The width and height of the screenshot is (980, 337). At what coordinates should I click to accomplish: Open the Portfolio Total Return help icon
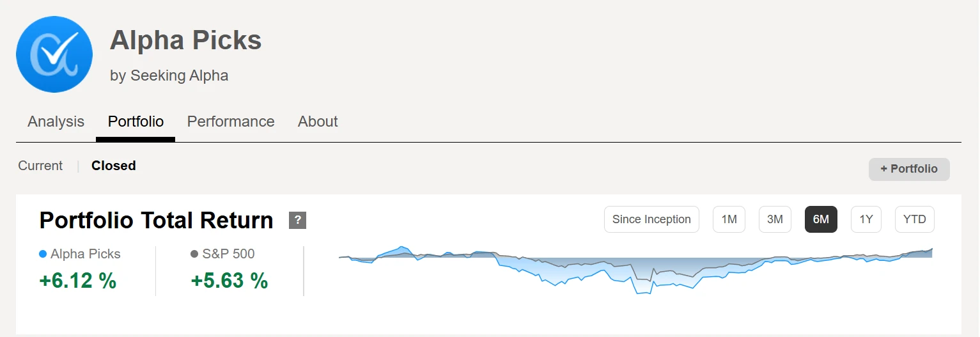coord(297,221)
